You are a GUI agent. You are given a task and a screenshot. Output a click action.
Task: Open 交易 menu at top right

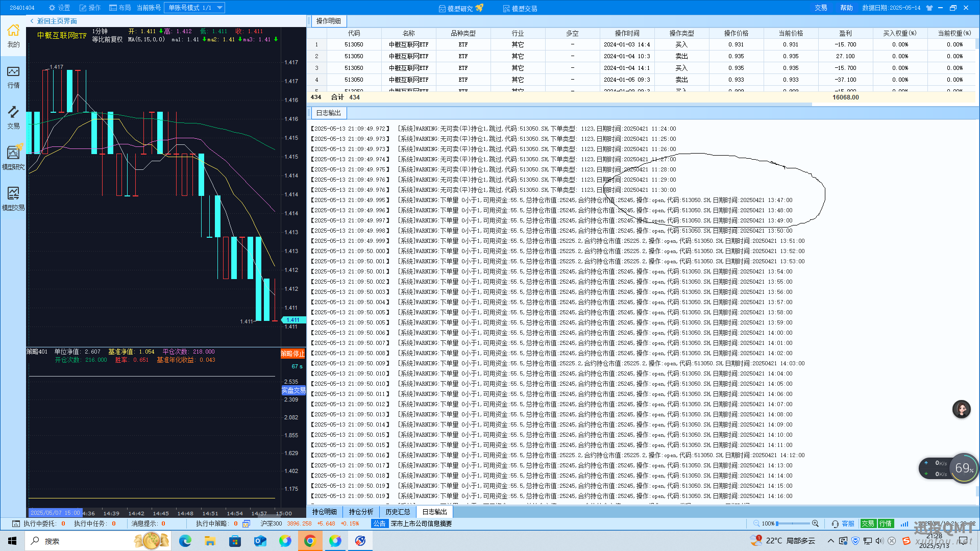pos(821,8)
